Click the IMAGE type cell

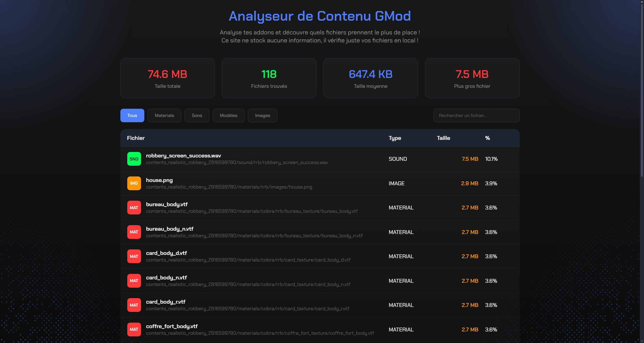pos(396,184)
